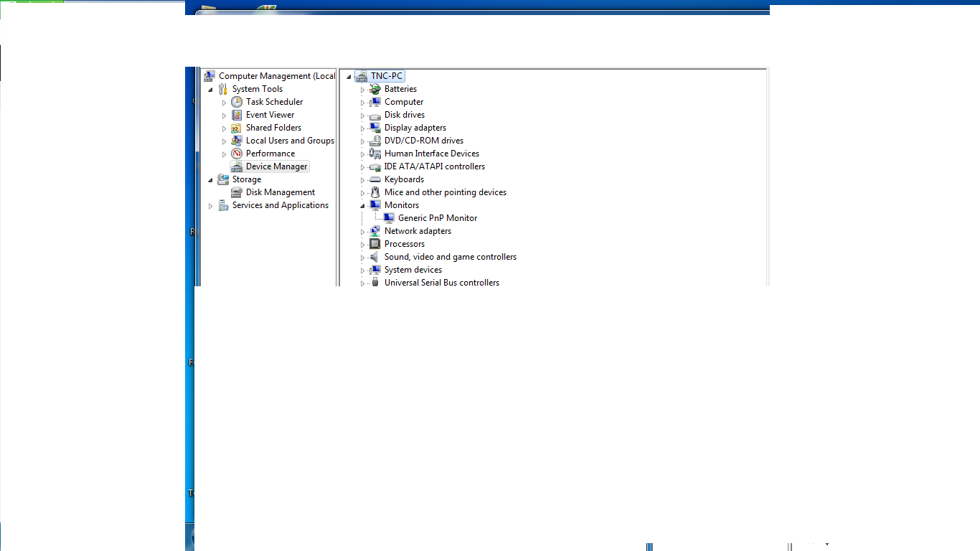Click the Services and Applications icon

(223, 205)
